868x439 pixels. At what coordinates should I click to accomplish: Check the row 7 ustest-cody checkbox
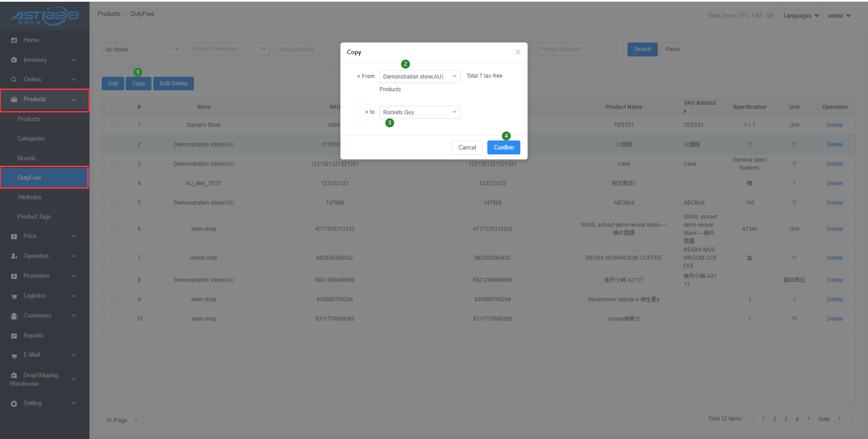pos(114,258)
